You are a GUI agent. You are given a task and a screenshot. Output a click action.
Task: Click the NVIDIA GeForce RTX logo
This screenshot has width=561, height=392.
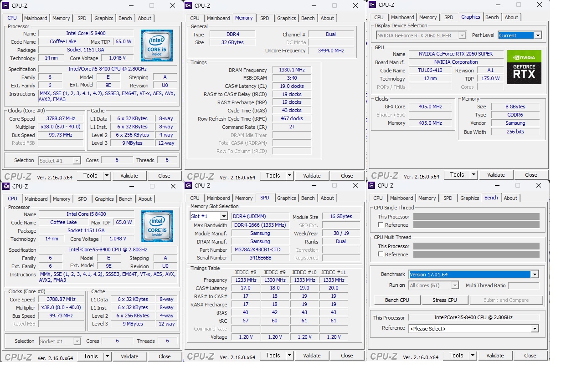click(524, 67)
